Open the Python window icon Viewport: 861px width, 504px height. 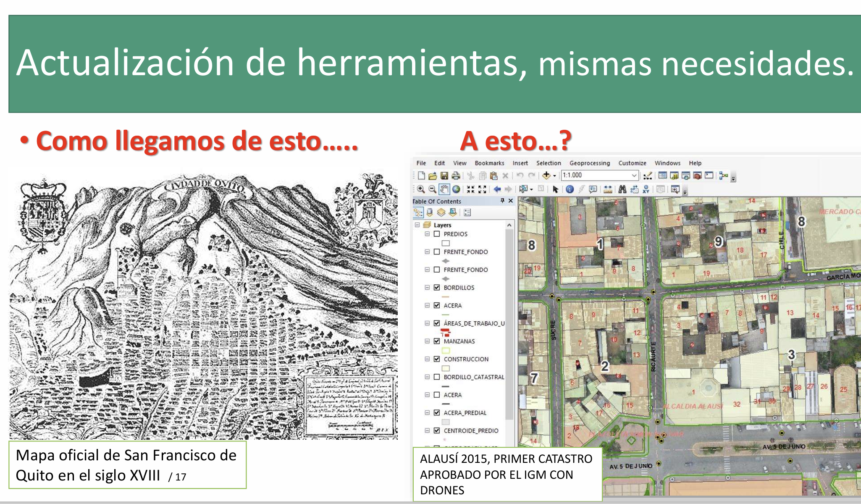coord(709,175)
